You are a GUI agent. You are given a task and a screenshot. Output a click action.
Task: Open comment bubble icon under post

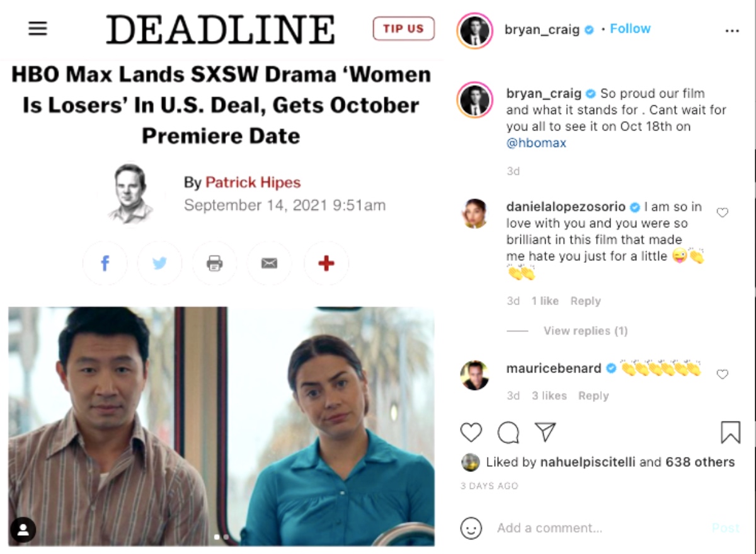pos(508,432)
